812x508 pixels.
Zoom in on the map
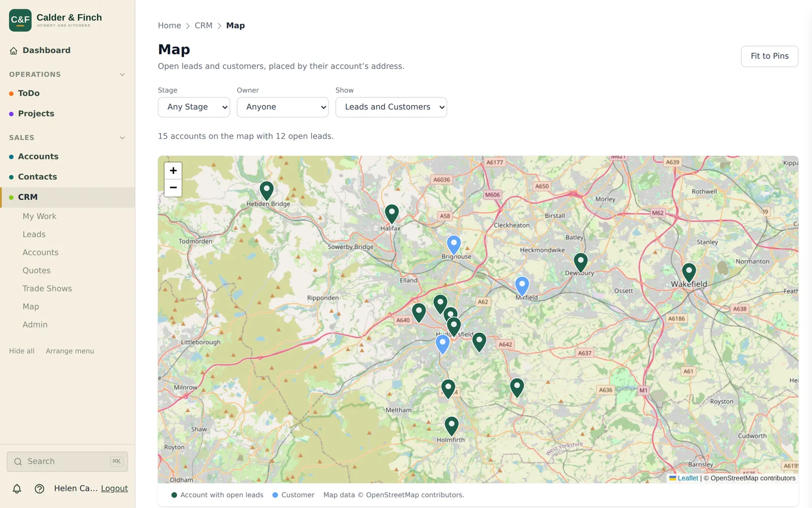173,171
